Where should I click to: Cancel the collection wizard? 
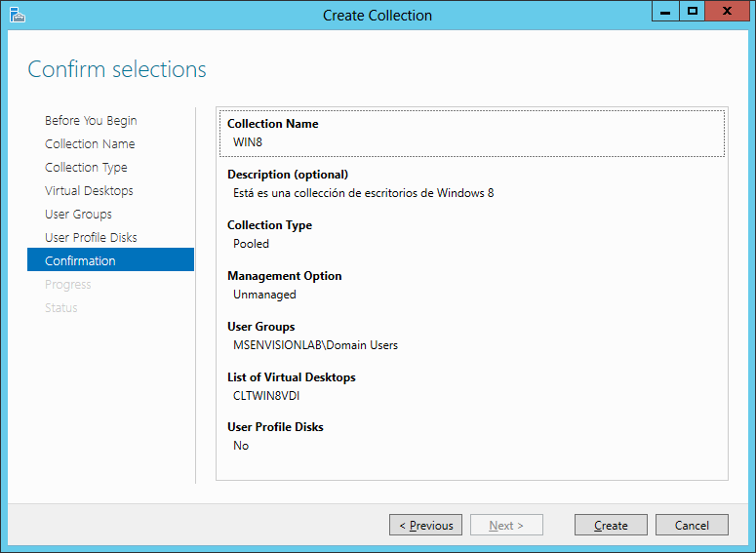coord(692,525)
